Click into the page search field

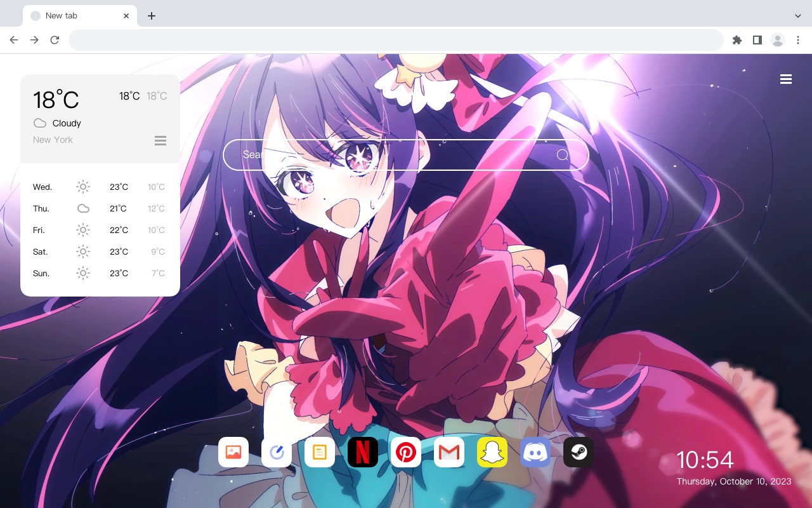coord(406,155)
